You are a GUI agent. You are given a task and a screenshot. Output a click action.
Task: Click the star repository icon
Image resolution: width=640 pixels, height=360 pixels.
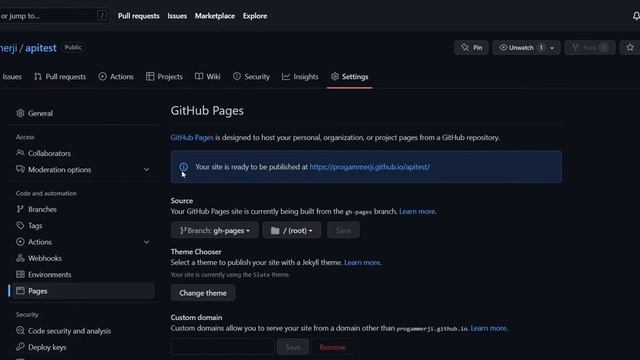630,47
